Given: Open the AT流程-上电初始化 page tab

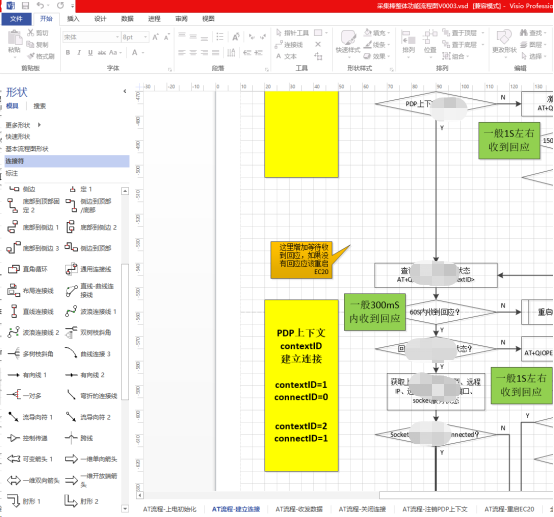Looking at the screenshot, I should pyautogui.click(x=170, y=509).
